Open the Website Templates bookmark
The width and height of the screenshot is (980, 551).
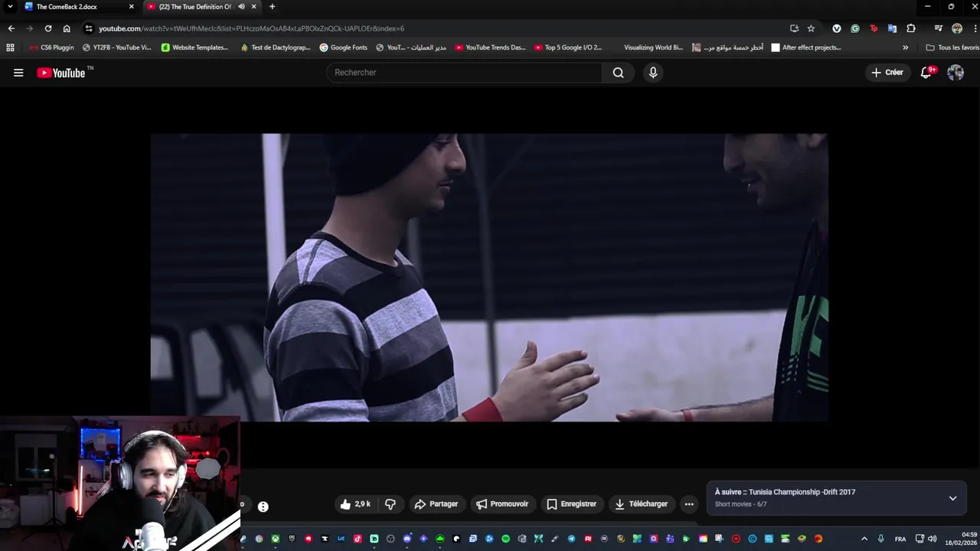click(194, 47)
